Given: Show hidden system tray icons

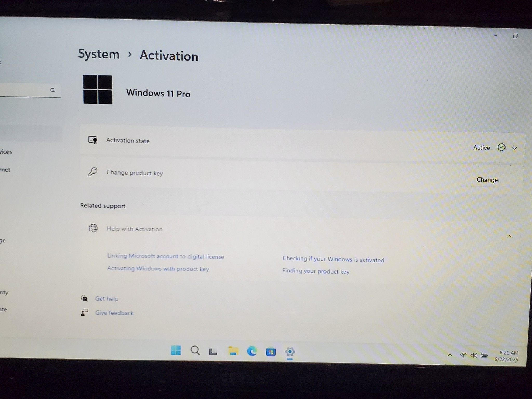Looking at the screenshot, I should tap(450, 355).
